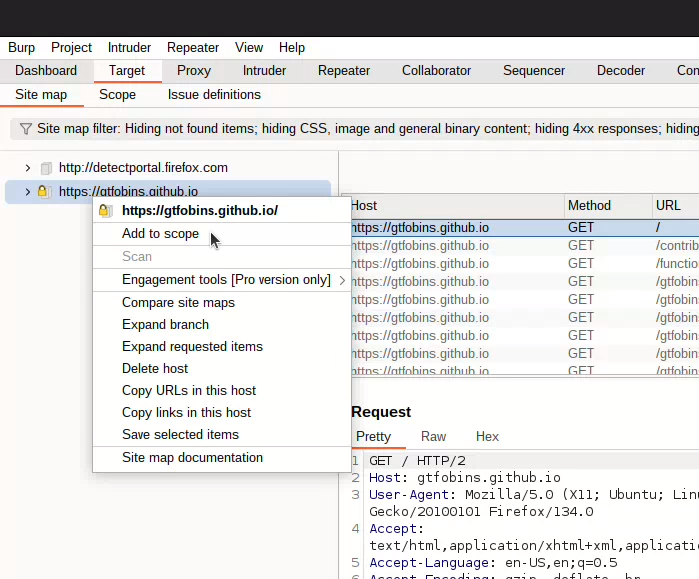Expand the https://gtfobins.github.io tree node
Screen dimensions: 699x579
(x=28, y=192)
